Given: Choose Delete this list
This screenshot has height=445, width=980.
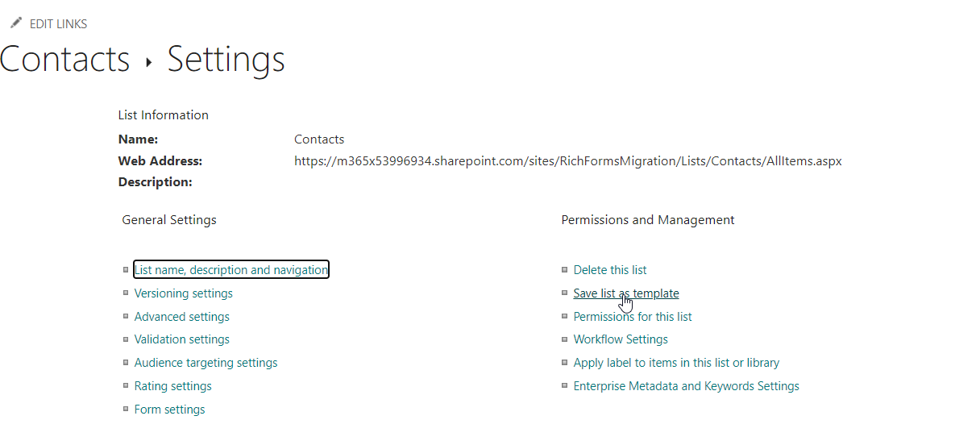Looking at the screenshot, I should tap(610, 270).
